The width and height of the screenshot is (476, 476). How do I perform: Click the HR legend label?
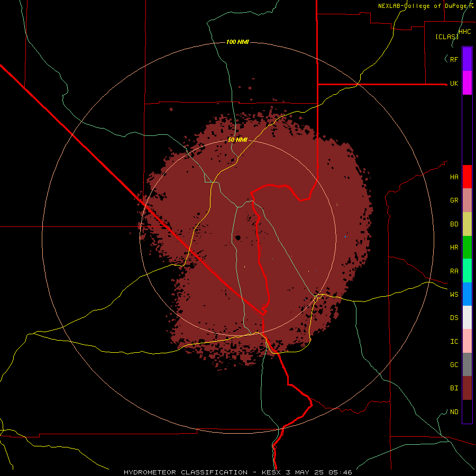click(454, 248)
